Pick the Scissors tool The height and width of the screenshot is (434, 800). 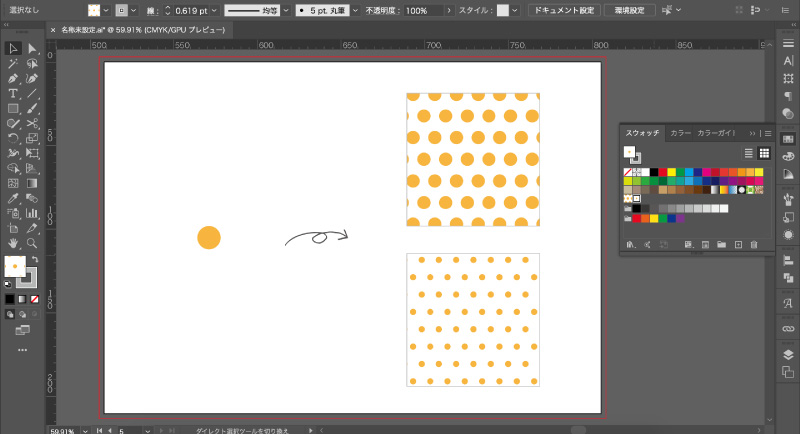pos(33,123)
